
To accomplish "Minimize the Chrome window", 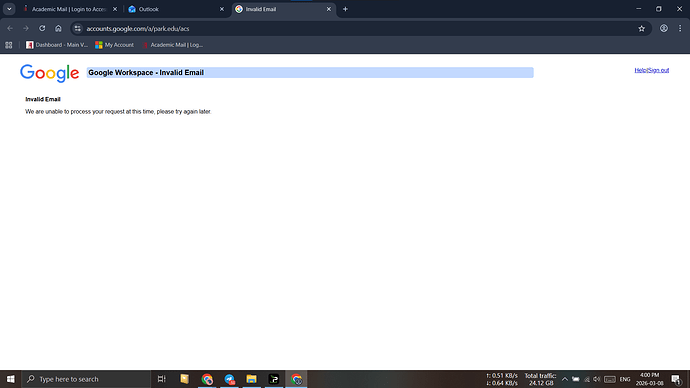I will [x=639, y=9].
